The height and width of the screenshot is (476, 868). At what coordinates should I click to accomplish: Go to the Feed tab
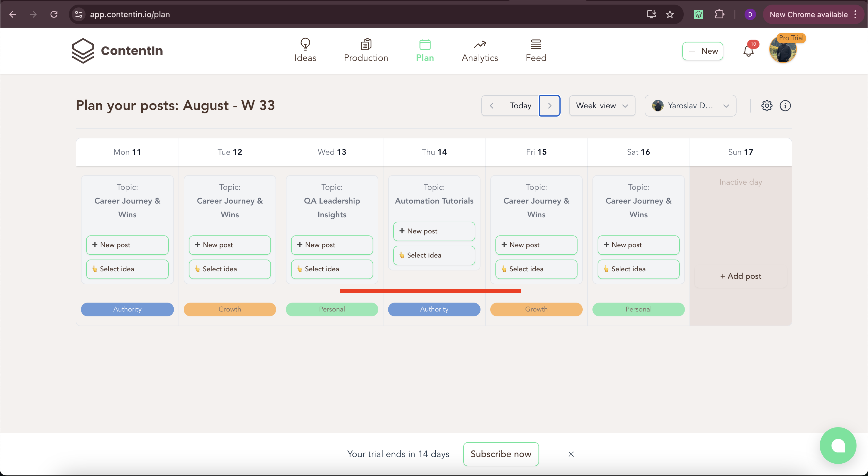(536, 50)
